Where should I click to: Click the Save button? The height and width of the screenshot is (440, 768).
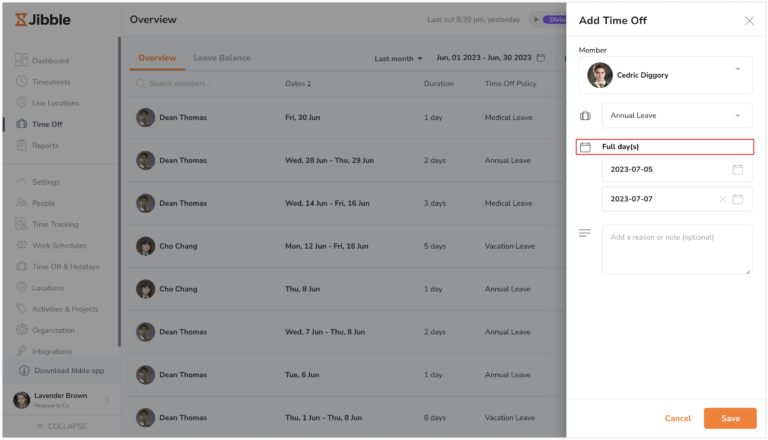click(730, 418)
